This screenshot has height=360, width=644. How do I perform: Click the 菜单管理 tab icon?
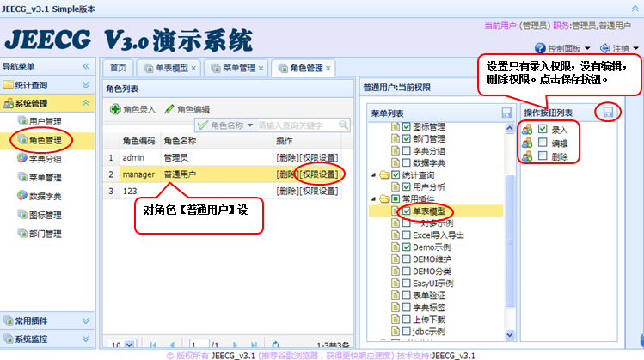coord(216,68)
